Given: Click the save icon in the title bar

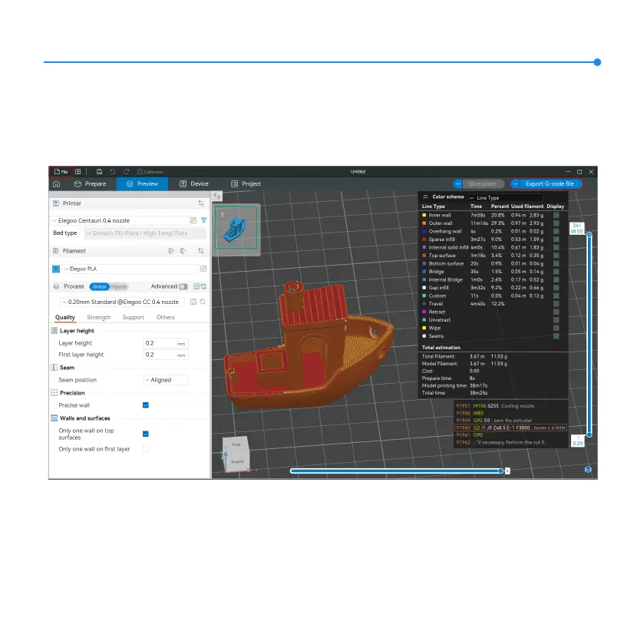Looking at the screenshot, I should 99,172.
